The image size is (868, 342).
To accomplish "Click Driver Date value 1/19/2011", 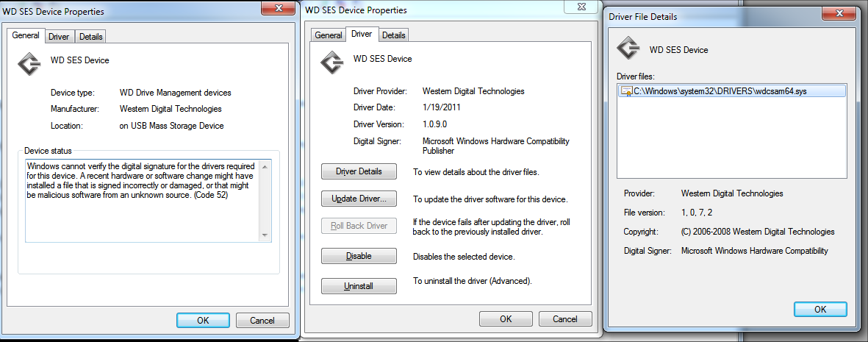I will 441,107.
